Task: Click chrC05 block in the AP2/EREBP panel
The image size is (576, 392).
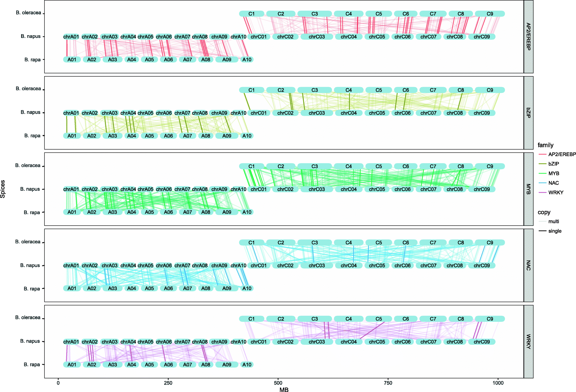Action: tap(377, 37)
